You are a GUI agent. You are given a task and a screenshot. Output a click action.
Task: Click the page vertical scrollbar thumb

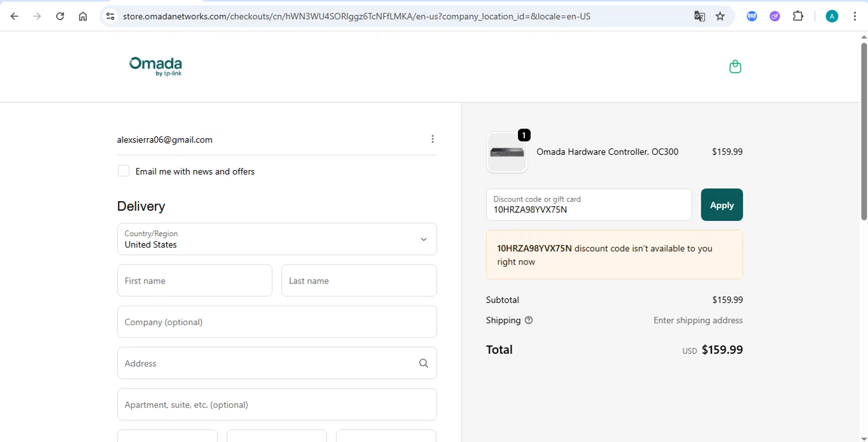coord(864,131)
